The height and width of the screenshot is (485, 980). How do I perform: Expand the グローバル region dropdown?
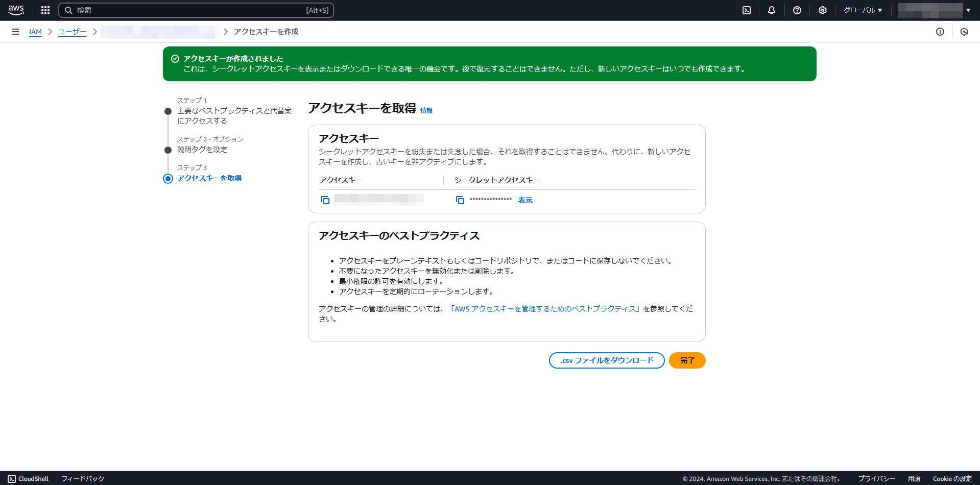[x=863, y=10]
